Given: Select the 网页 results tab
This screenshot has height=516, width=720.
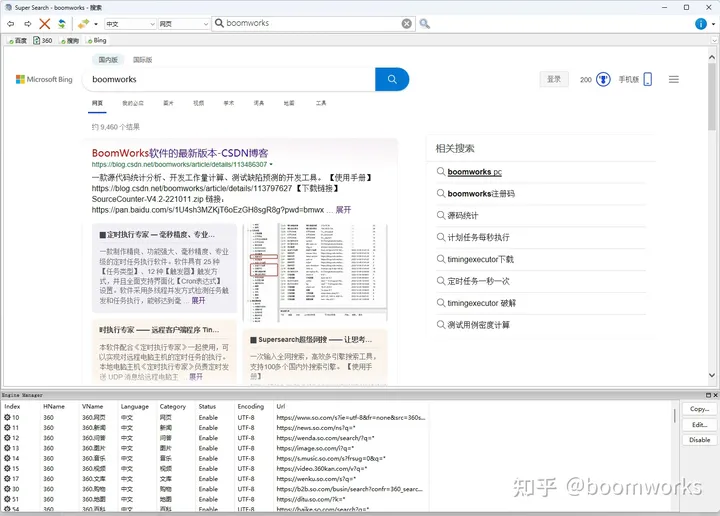Looking at the screenshot, I should tap(97, 103).
